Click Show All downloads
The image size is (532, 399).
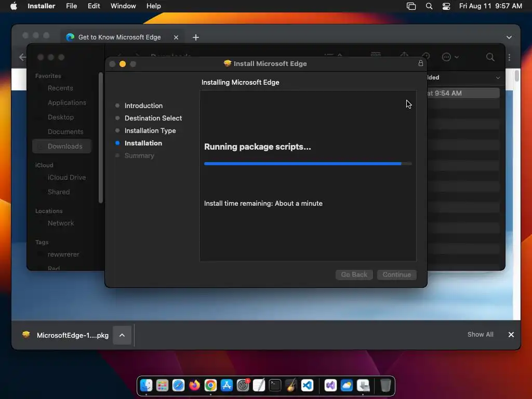click(x=480, y=335)
